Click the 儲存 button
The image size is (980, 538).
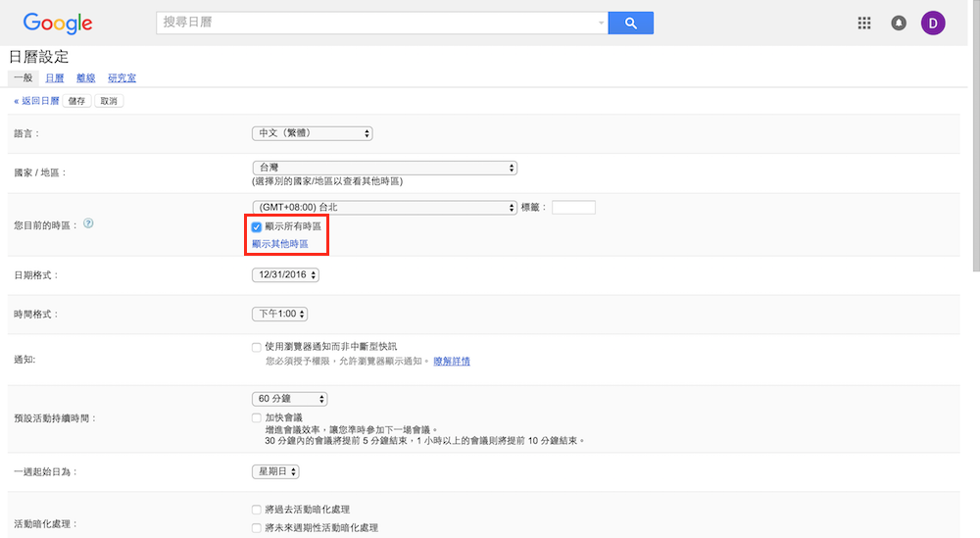[76, 101]
